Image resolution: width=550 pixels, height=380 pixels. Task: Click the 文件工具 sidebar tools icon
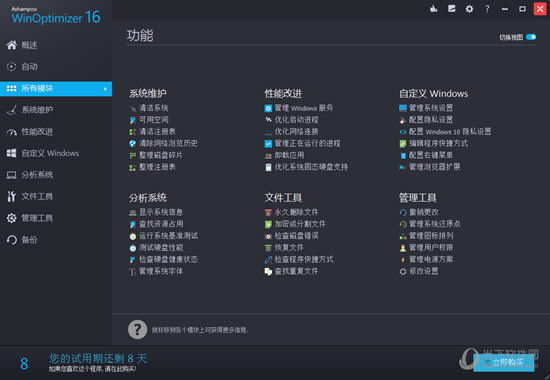coord(12,196)
